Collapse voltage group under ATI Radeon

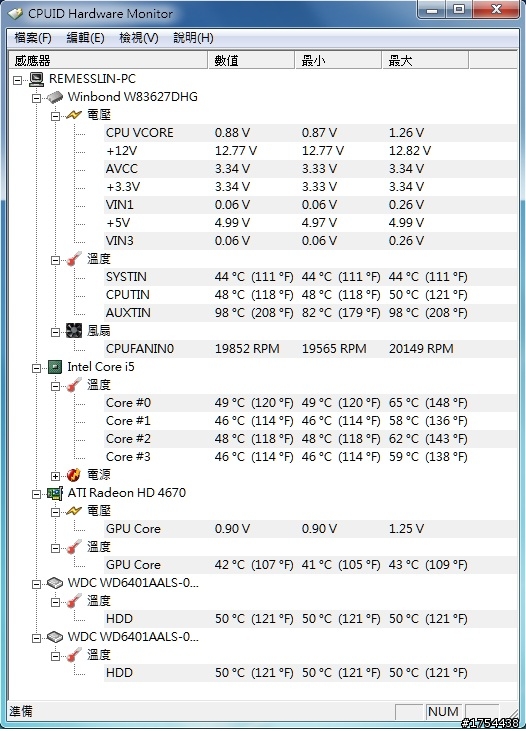pyautogui.click(x=55, y=512)
